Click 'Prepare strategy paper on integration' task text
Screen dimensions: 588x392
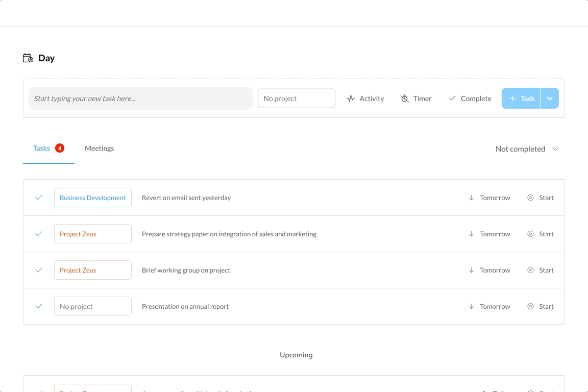click(229, 234)
